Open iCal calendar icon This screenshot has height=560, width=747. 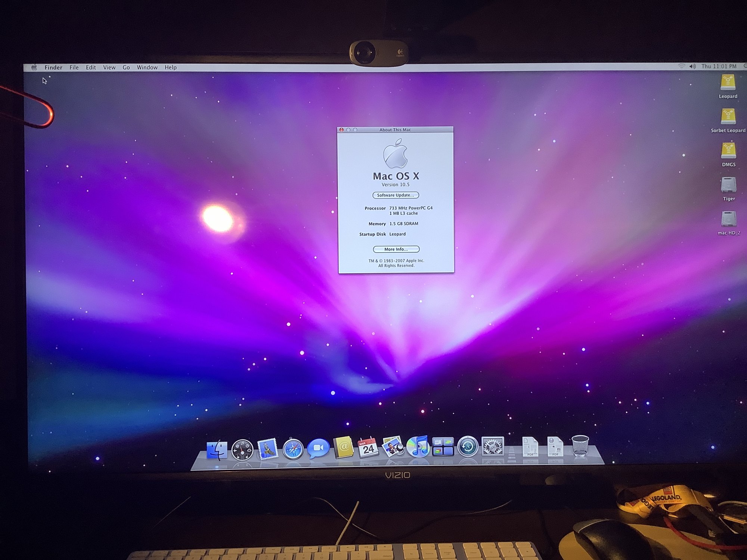click(368, 448)
